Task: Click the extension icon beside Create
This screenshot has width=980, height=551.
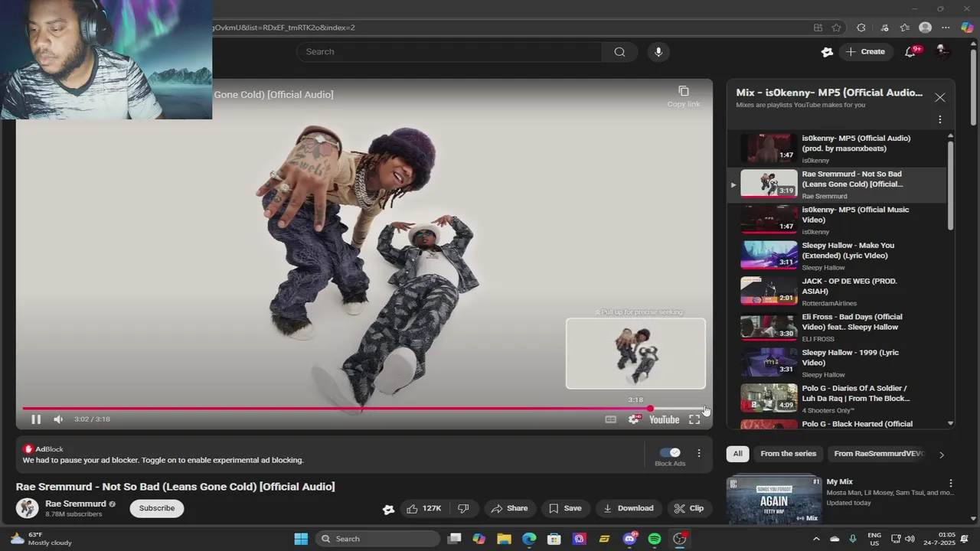Action: click(x=827, y=52)
